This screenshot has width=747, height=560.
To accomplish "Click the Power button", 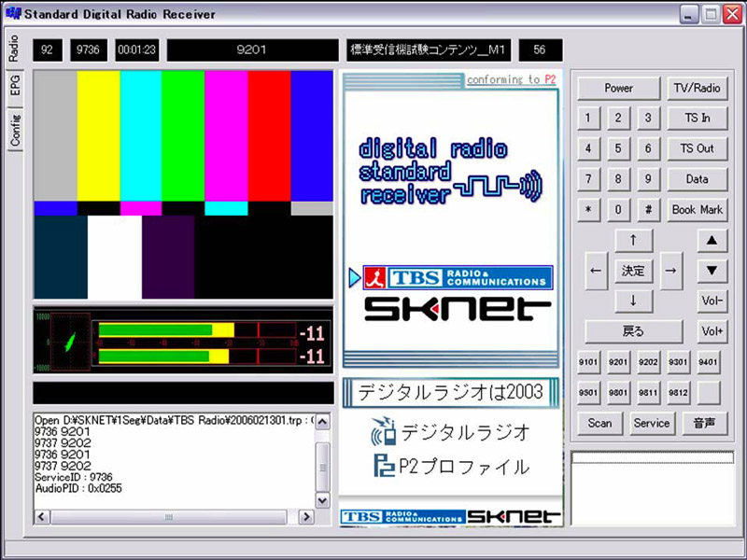I will tap(618, 88).
